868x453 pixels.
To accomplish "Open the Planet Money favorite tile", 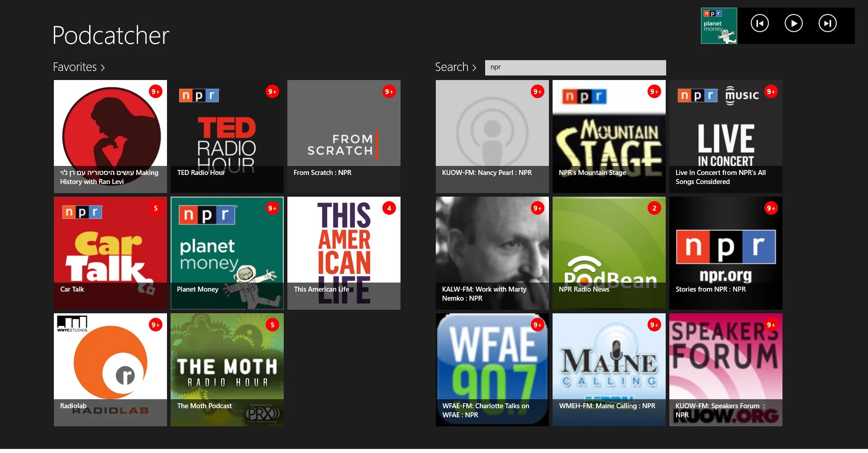I will click(x=227, y=253).
